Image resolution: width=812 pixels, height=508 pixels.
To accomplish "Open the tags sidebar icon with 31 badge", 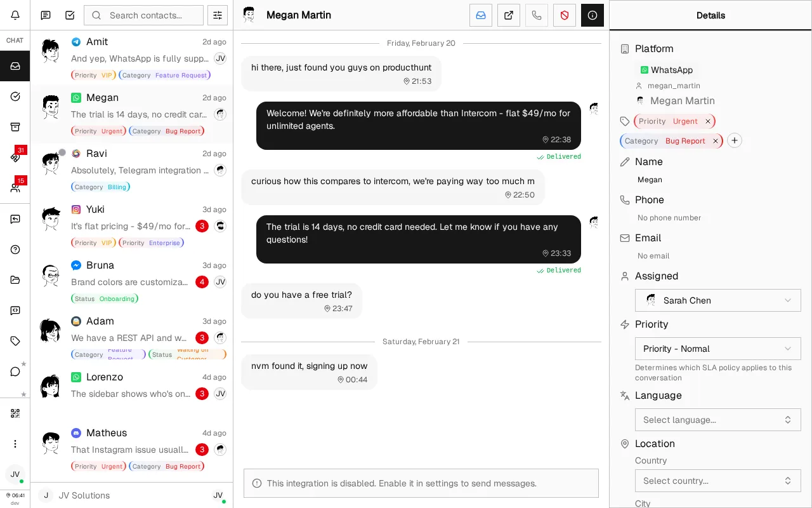I will [15, 157].
